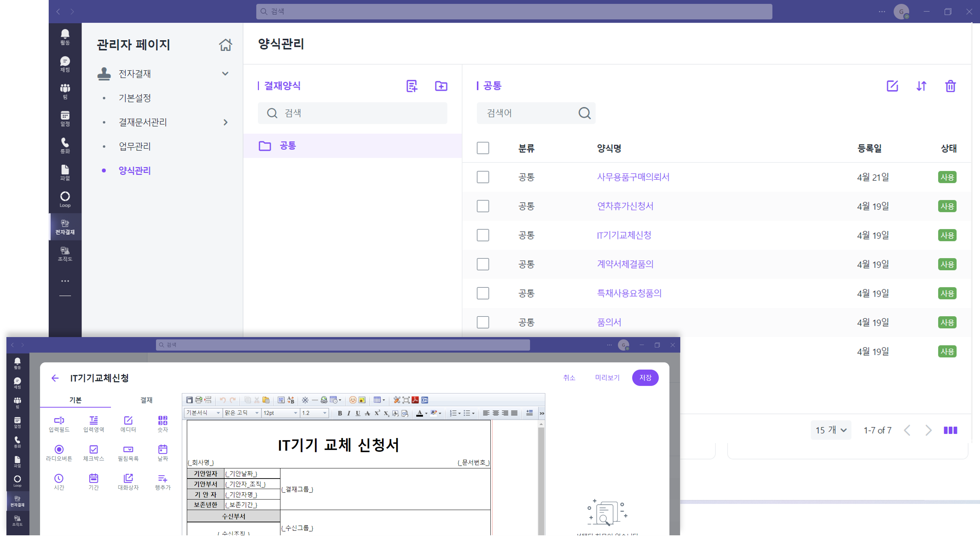Click the add folder icon in 결재양식

[441, 86]
